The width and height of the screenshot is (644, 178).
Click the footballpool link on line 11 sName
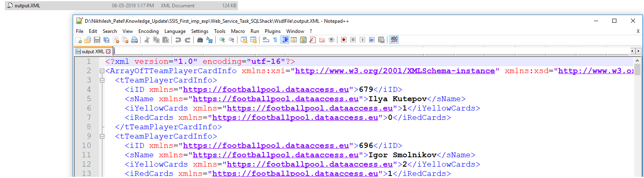pyautogui.click(x=276, y=155)
